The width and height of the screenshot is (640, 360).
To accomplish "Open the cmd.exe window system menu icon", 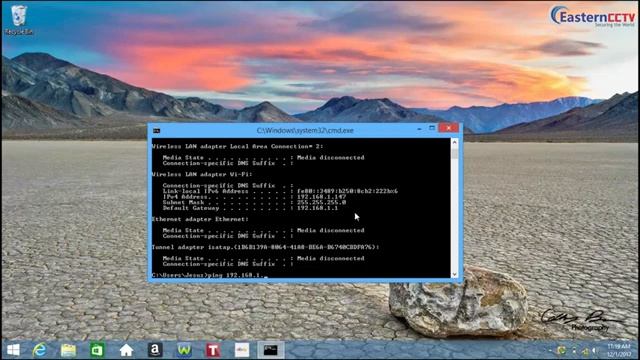I will pyautogui.click(x=156, y=131).
